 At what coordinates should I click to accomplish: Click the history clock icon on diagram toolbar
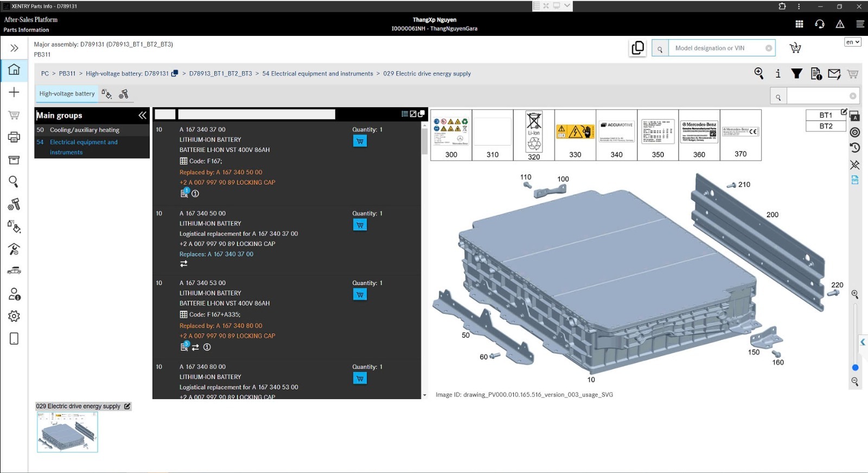coord(855,148)
